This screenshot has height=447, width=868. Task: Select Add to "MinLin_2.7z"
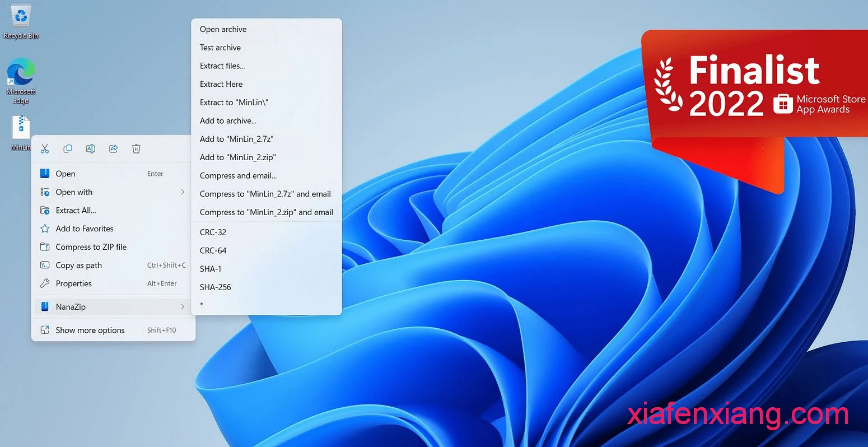[x=236, y=139]
